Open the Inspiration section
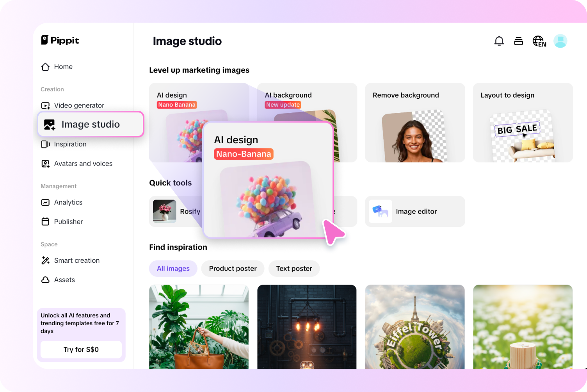This screenshot has width=587, height=392. 64,144
